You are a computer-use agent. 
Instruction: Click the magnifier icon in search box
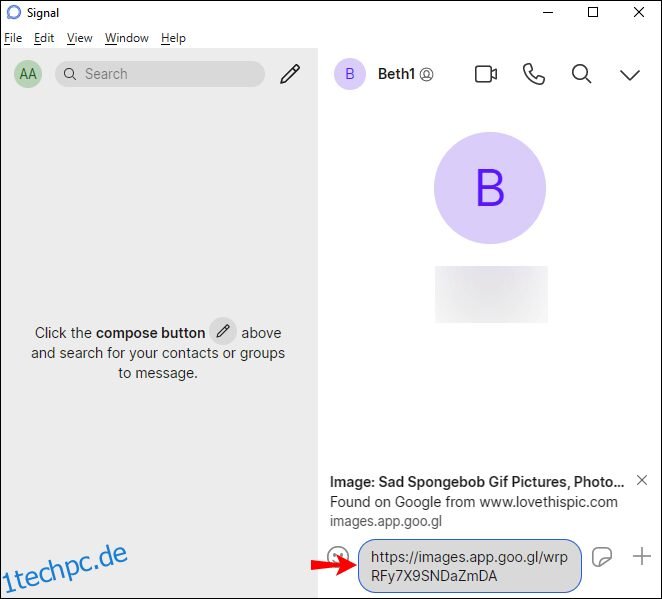tap(70, 74)
